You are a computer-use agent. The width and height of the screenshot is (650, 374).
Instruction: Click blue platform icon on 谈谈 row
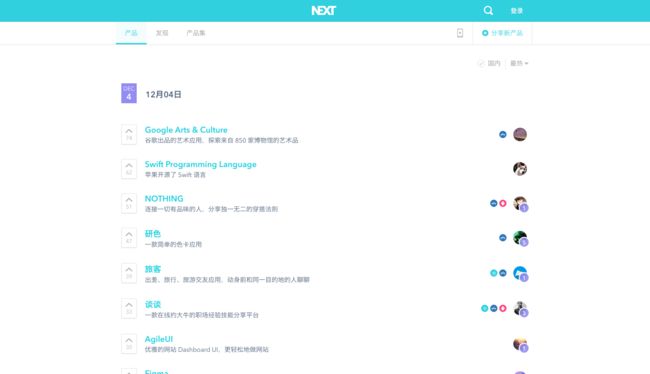(x=493, y=308)
